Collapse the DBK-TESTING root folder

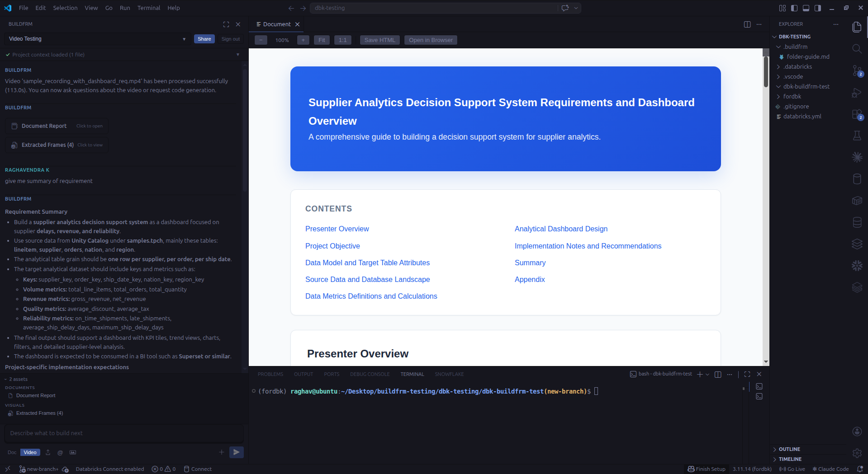pos(794,37)
